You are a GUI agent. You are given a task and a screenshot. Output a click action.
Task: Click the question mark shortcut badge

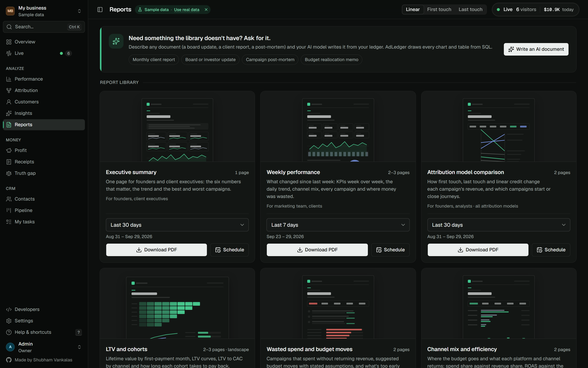78,332
